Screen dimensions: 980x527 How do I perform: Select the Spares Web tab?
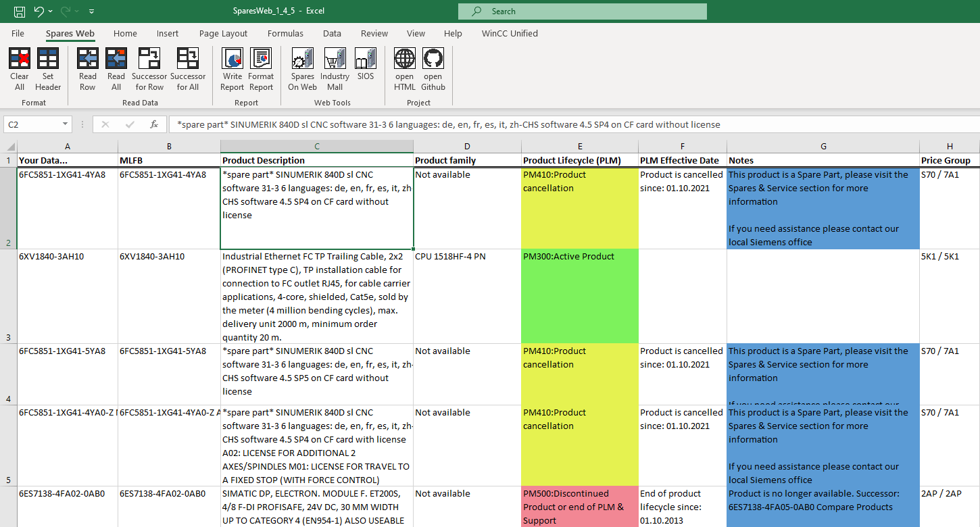click(x=70, y=33)
